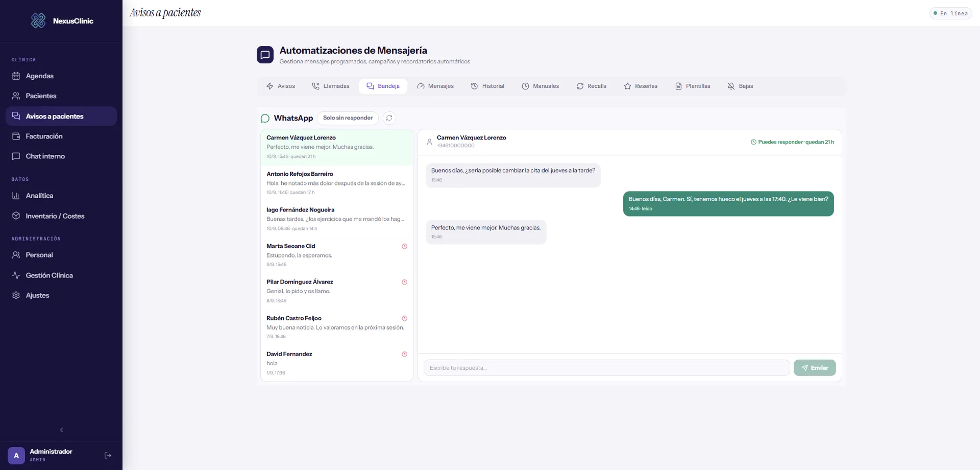Toggle the Solo sin responder filter
This screenshot has width=980, height=470.
coord(348,118)
